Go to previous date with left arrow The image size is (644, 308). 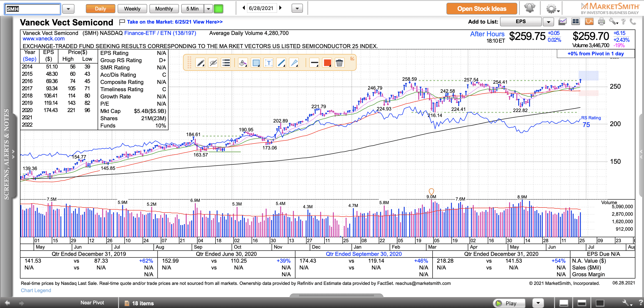(243, 8)
